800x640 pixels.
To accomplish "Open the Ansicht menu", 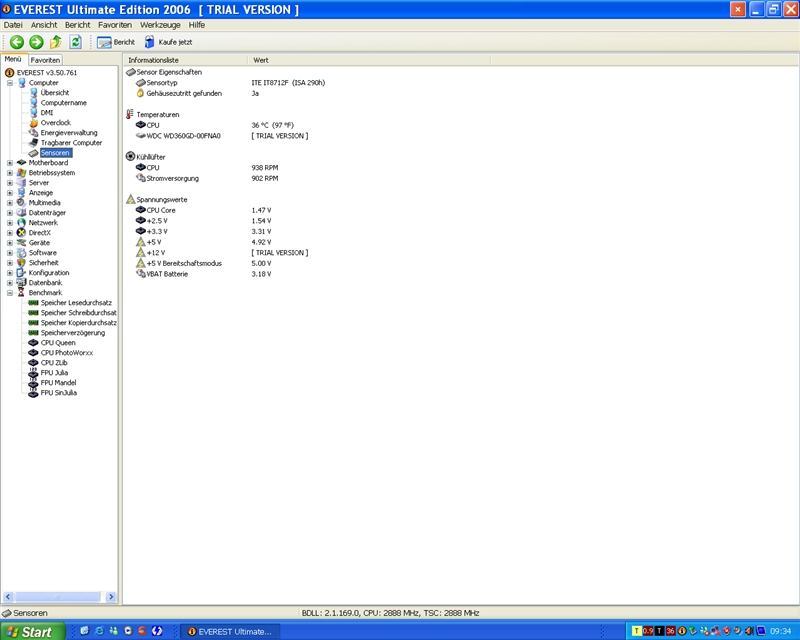I will pos(44,25).
